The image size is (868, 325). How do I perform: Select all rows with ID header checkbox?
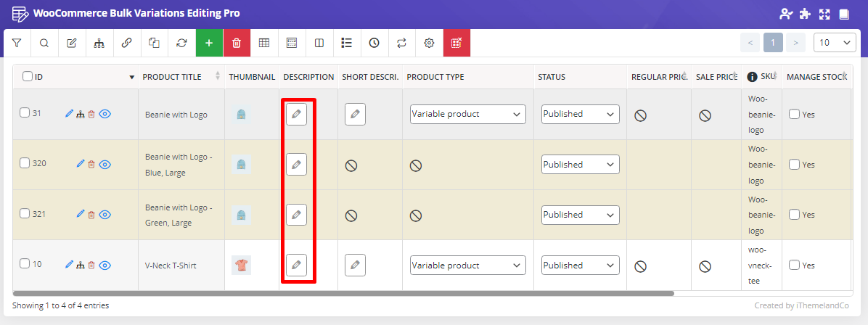27,76
